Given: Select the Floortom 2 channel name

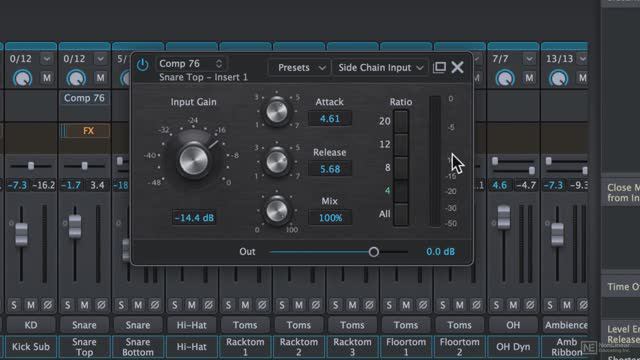Looking at the screenshot, I should (460, 347).
